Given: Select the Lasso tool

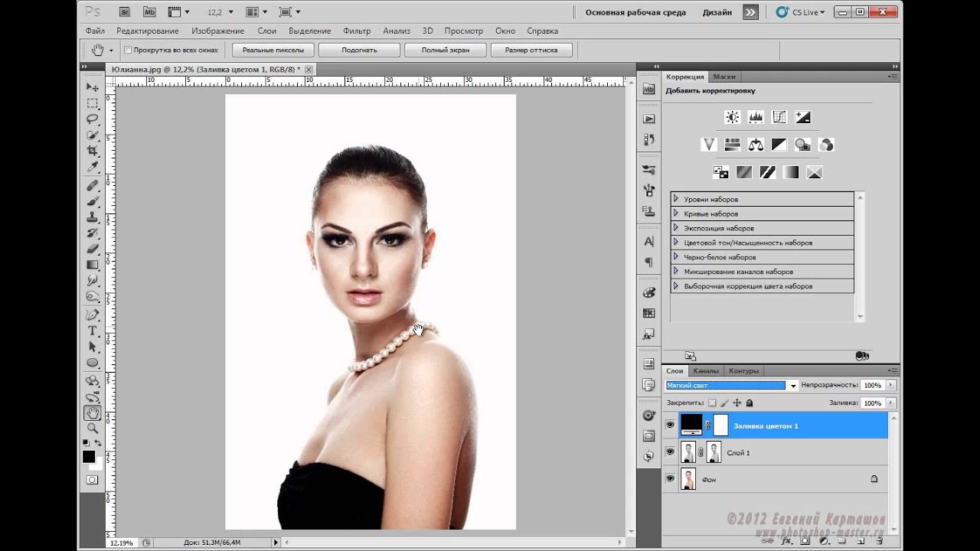Looking at the screenshot, I should tap(93, 119).
